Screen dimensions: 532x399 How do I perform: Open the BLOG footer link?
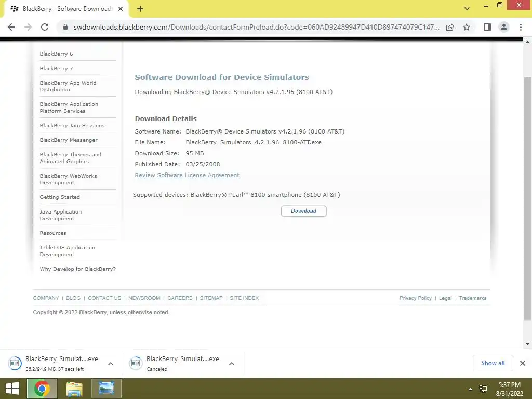[73, 298]
